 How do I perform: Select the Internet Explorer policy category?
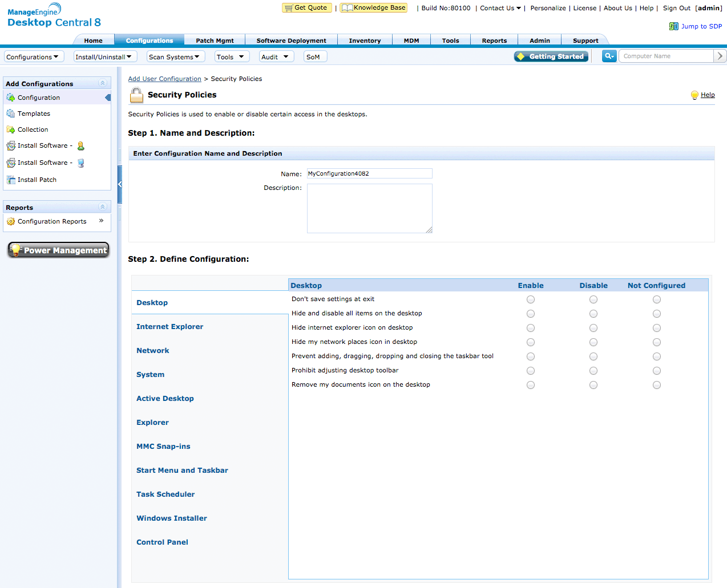pos(169,327)
